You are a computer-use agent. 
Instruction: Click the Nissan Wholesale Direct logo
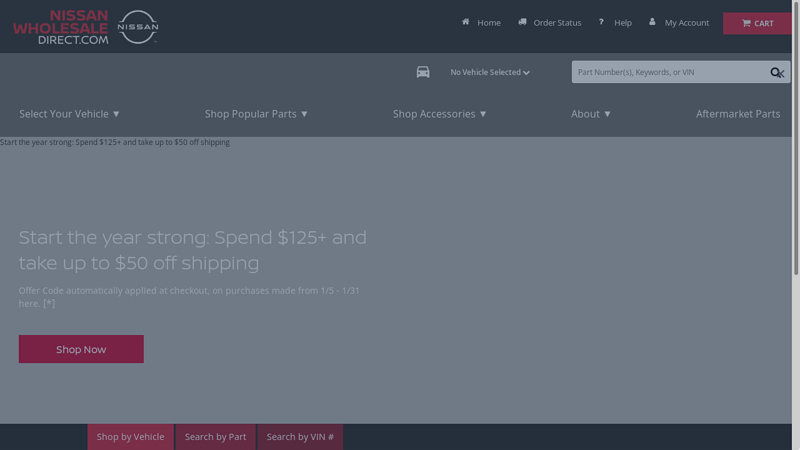(61, 27)
